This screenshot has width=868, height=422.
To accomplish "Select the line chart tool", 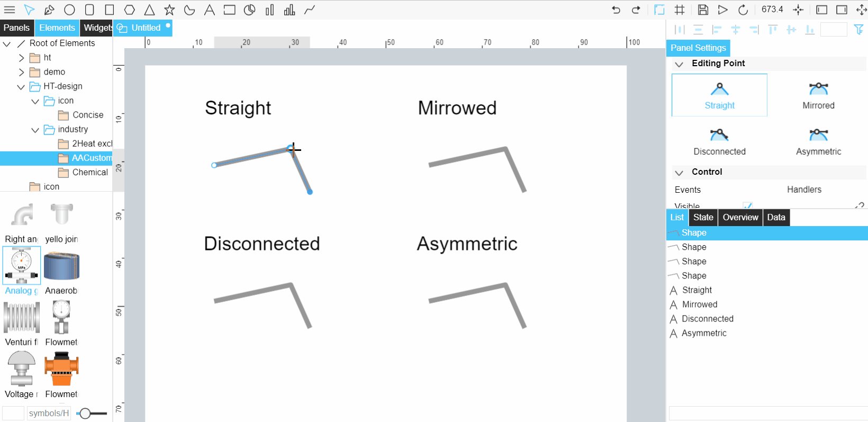I will pyautogui.click(x=310, y=10).
